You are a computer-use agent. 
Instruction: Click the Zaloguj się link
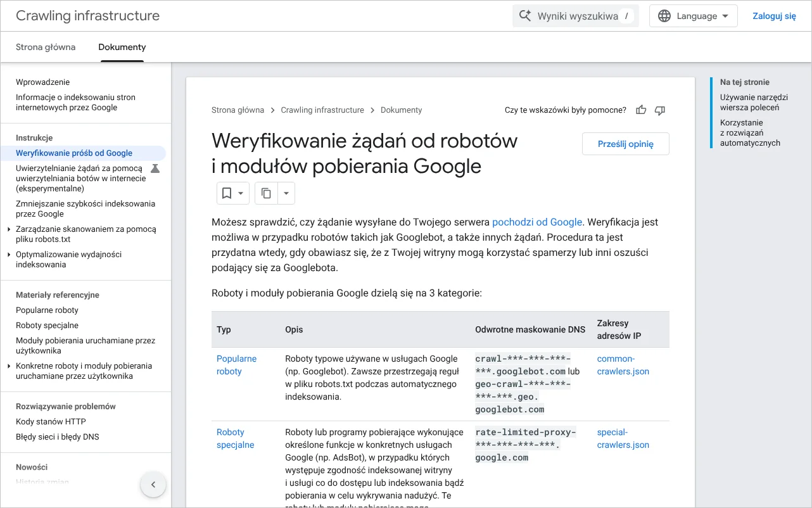pyautogui.click(x=774, y=16)
